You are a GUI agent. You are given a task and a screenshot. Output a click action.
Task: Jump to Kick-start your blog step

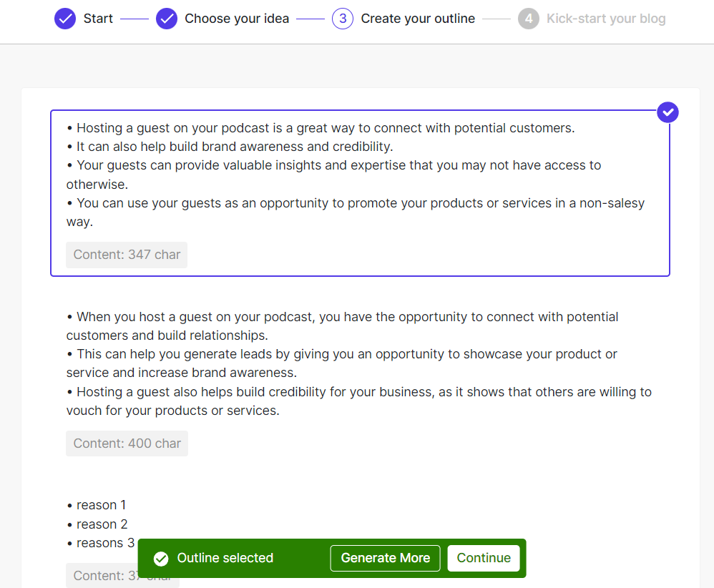pos(606,19)
